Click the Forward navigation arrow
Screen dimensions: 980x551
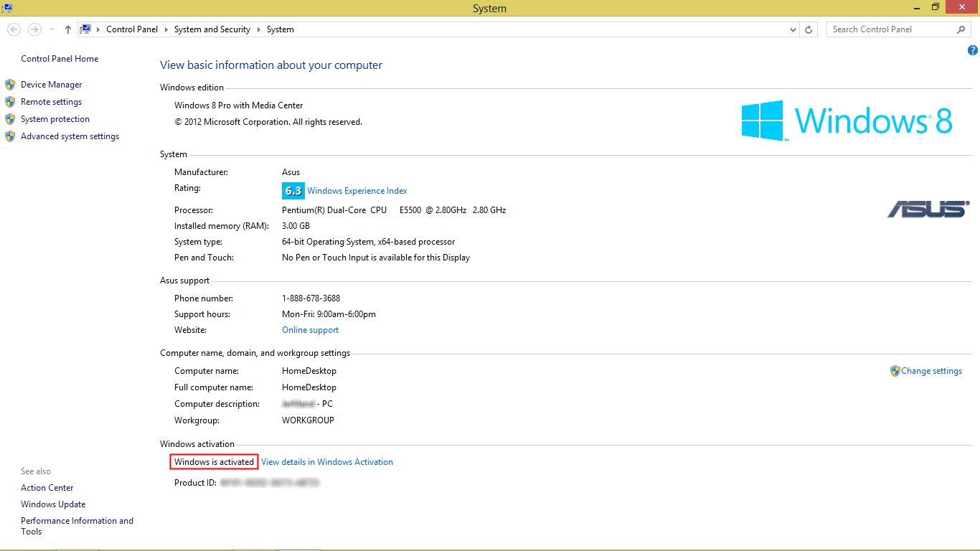point(34,29)
